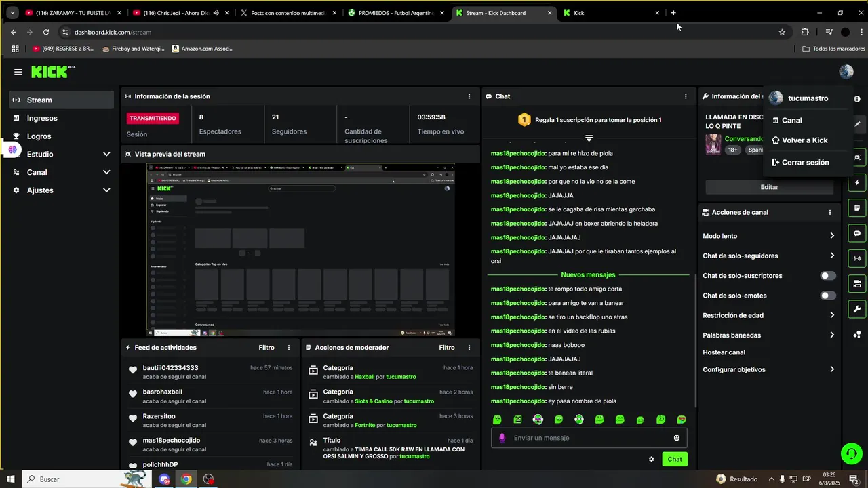Toggle Chat de solo-suscriptores switch
Image resolution: width=868 pixels, height=488 pixels.
(x=828, y=276)
